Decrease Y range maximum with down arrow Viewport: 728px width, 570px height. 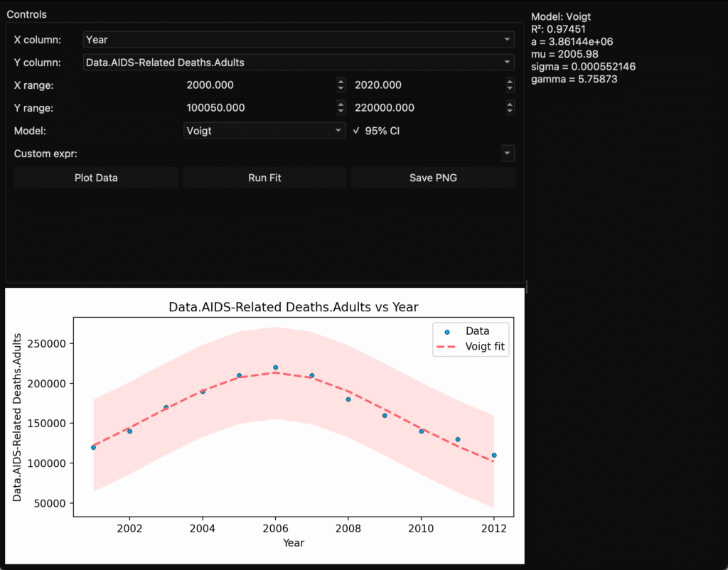510,112
